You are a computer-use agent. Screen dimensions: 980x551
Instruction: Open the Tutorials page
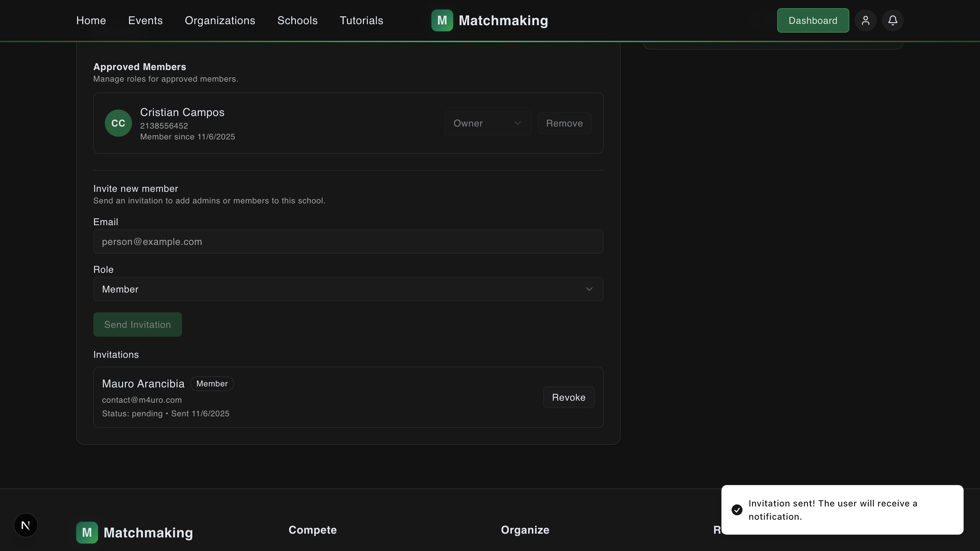(x=361, y=20)
